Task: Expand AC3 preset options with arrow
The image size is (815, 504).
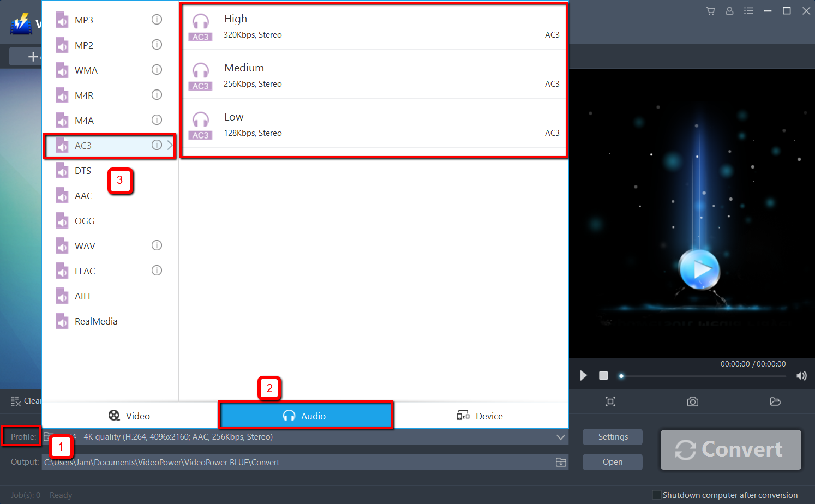Action: [x=170, y=145]
